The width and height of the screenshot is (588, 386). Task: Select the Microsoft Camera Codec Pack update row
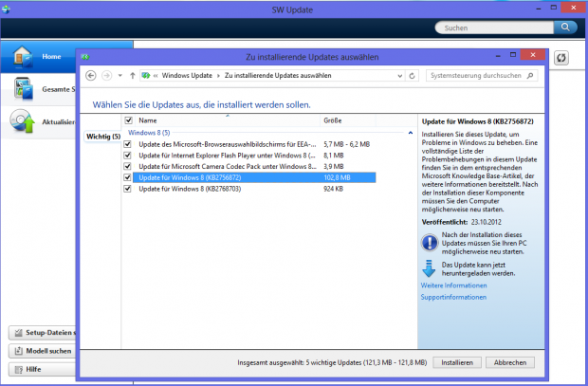tap(254, 166)
